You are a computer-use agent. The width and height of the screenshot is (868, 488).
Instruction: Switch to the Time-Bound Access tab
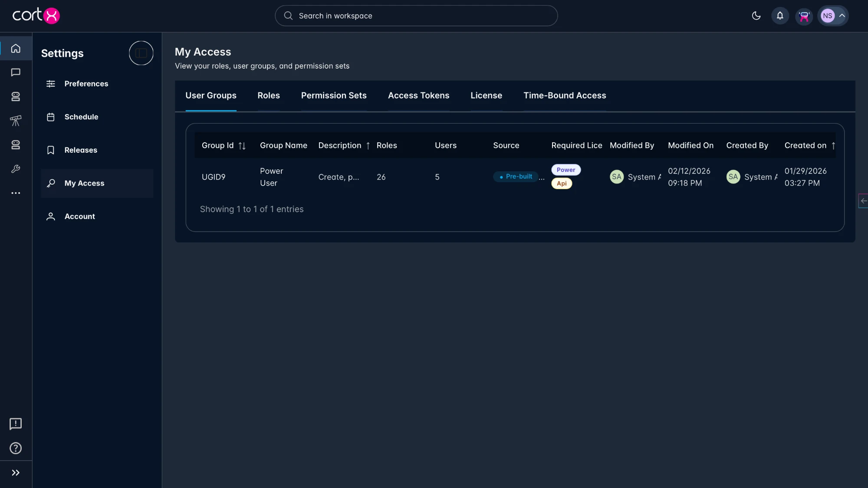click(x=565, y=95)
